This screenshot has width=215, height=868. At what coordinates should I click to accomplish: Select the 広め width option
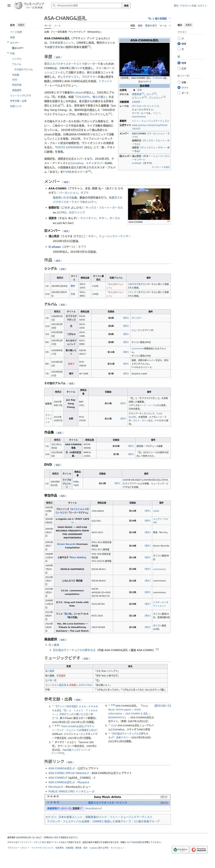(x=179, y=68)
